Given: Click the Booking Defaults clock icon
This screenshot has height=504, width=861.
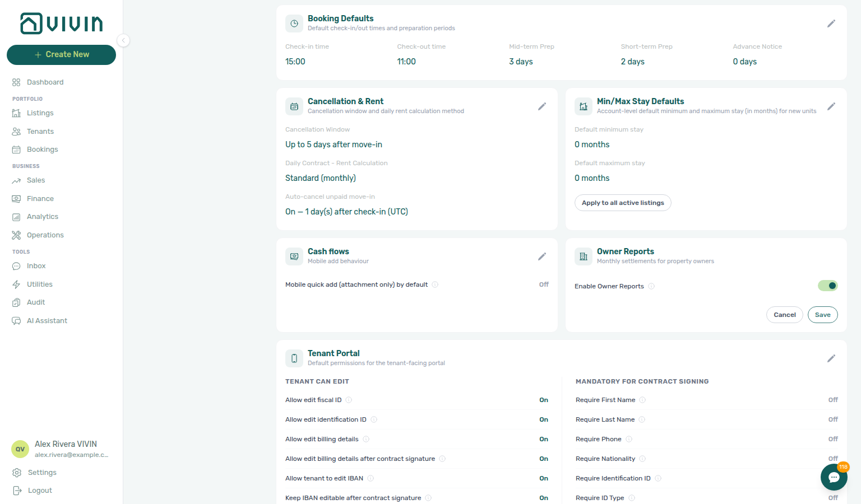Looking at the screenshot, I should [x=294, y=24].
